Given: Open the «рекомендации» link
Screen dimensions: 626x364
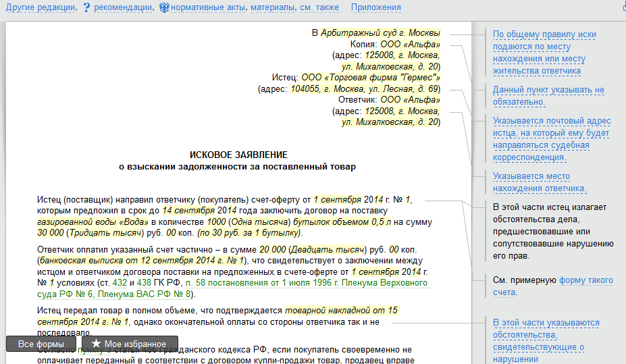Looking at the screenshot, I should pos(122,7).
